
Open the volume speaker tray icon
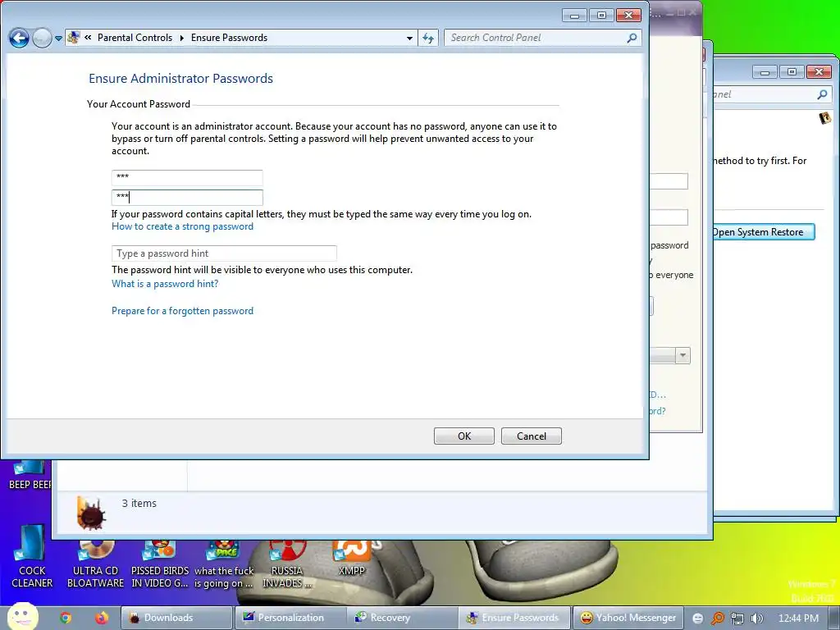pos(756,619)
